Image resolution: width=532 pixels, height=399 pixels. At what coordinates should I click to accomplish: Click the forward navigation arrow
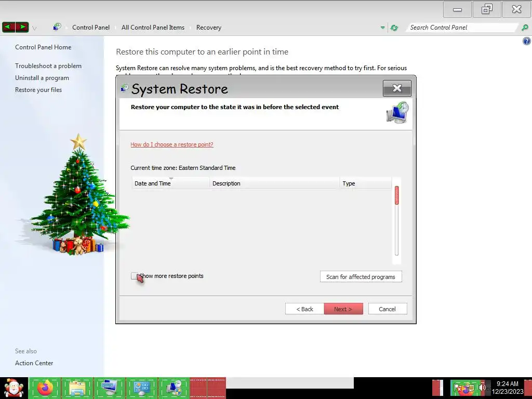coord(22,27)
